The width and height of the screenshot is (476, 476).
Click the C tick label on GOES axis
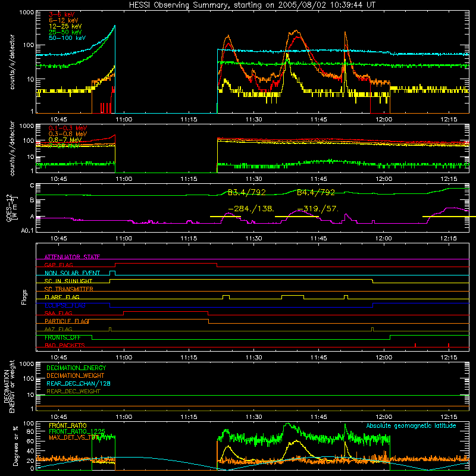pos(32,186)
